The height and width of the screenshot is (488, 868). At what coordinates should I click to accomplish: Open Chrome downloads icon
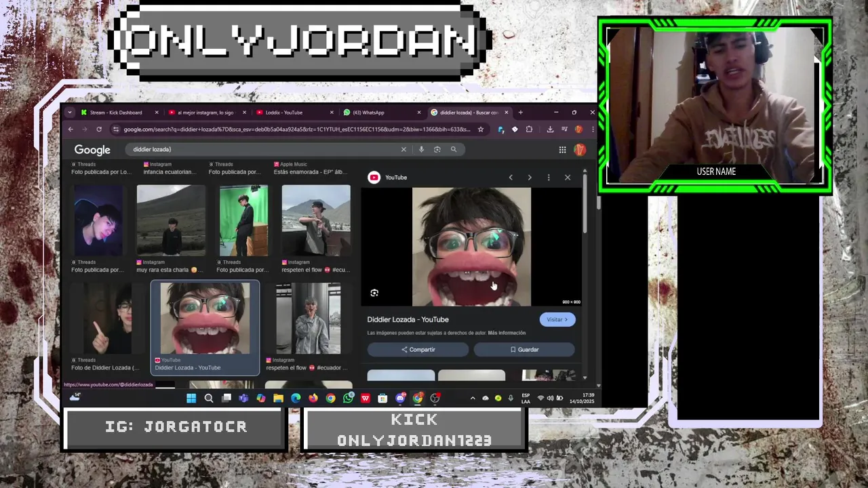pyautogui.click(x=550, y=129)
